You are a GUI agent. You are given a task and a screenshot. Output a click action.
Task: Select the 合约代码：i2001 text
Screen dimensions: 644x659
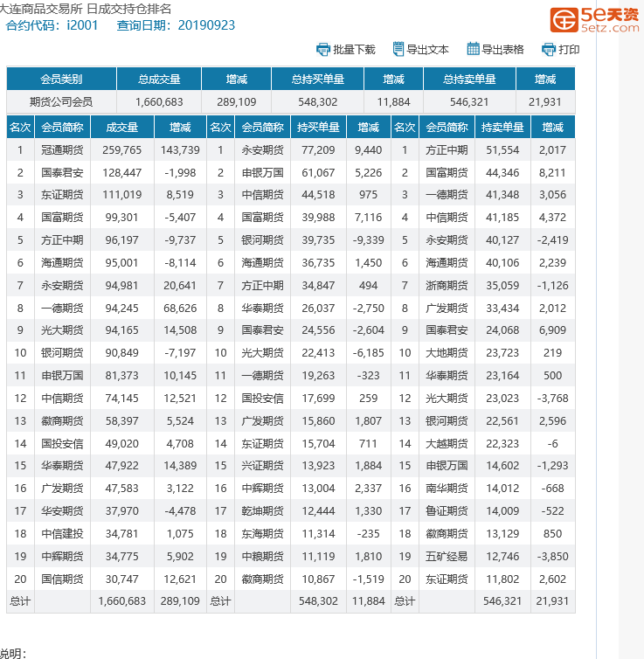pos(52,25)
